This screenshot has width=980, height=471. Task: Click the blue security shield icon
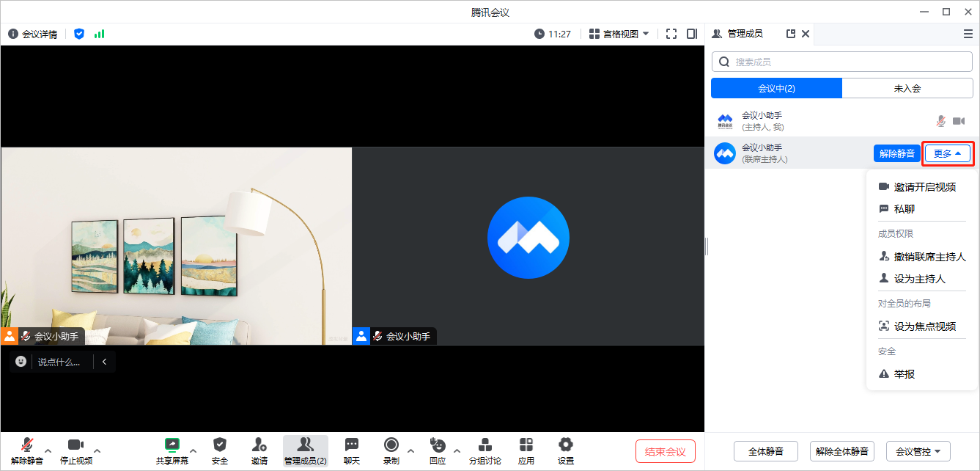click(79, 34)
